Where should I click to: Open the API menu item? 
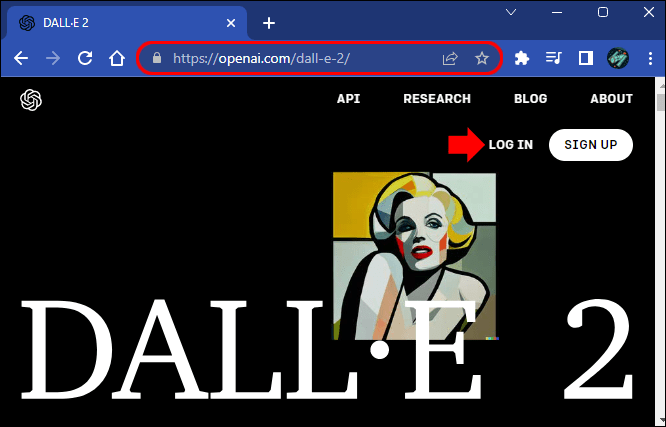[348, 99]
